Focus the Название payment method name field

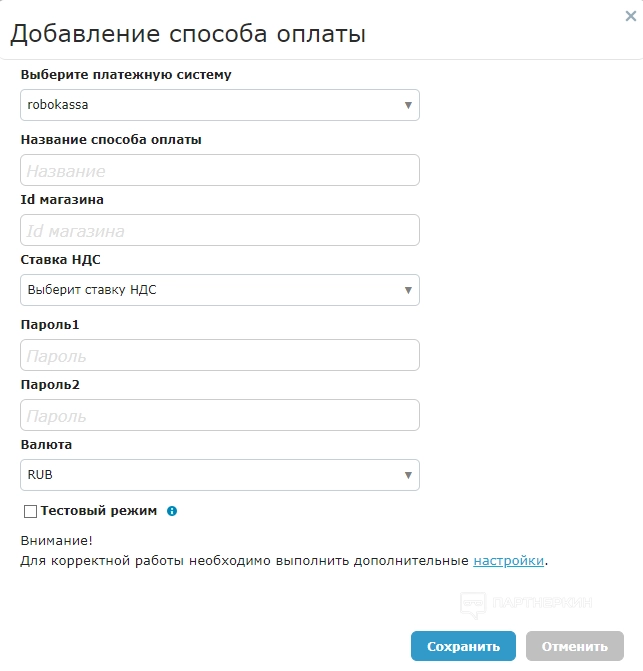click(219, 170)
